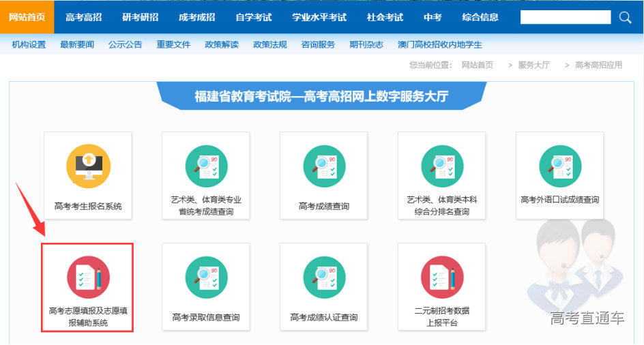Click 服务大厅 in the breadcrumb
This screenshot has height=345, width=644.
tap(533, 65)
